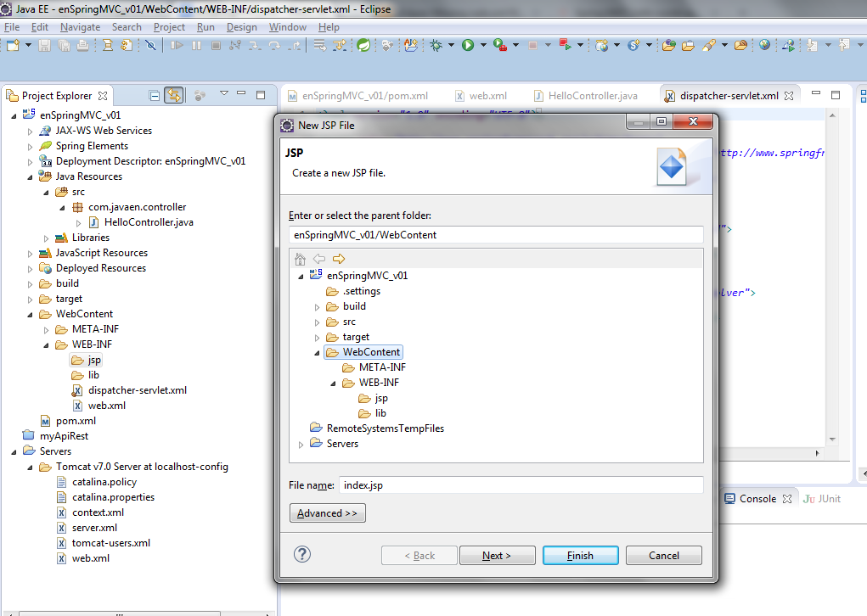The image size is (867, 616).
Task: Expand Servers in the dialog tree
Action: [x=301, y=445]
